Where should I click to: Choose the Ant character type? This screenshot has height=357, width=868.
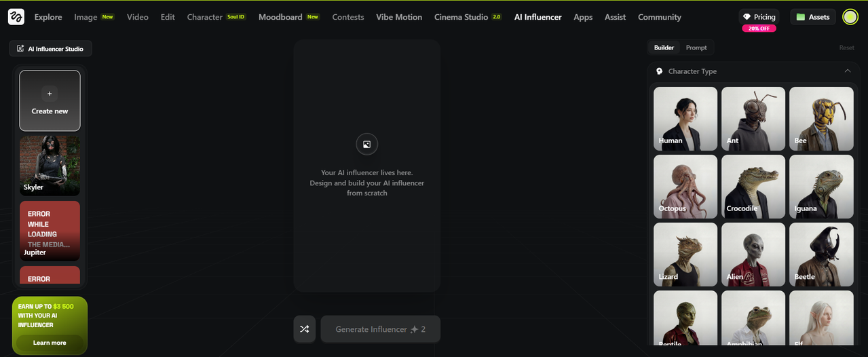coord(753,119)
